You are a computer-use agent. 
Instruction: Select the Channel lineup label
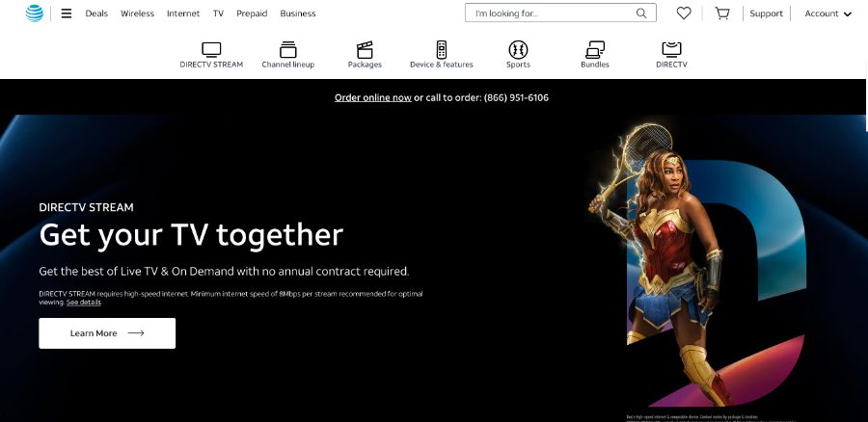click(287, 65)
